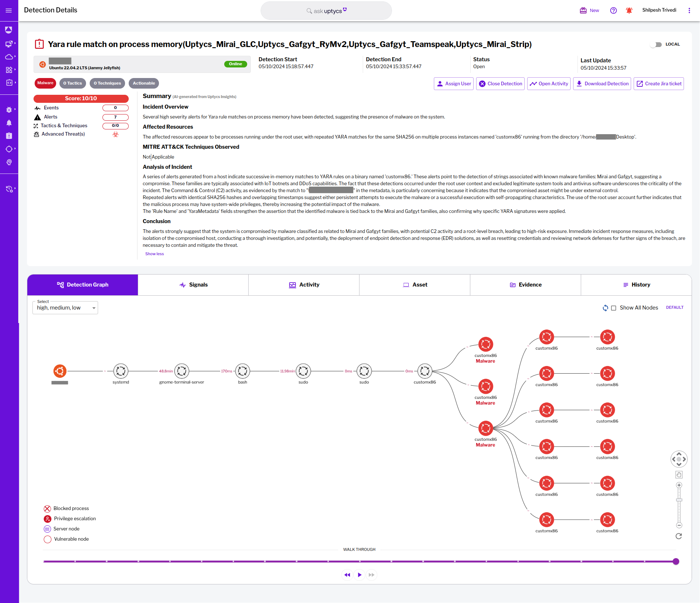The height and width of the screenshot is (603, 700).
Task: Open the endpoint security icon in the sidebar
Action: click(9, 44)
